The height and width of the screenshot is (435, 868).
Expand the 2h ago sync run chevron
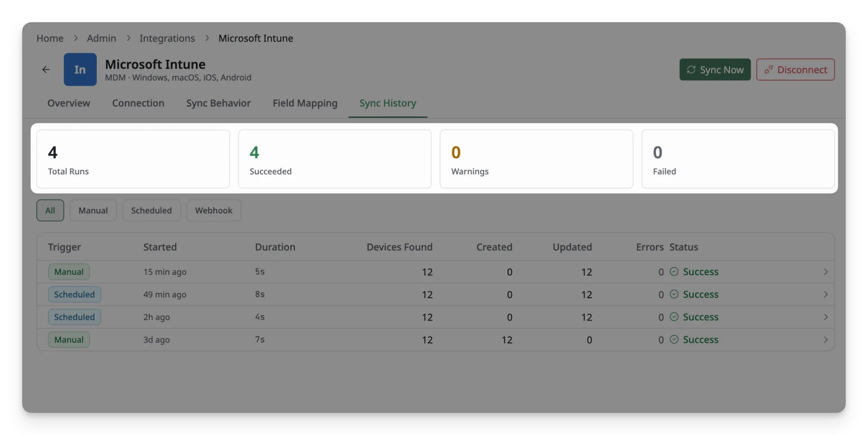pos(826,317)
